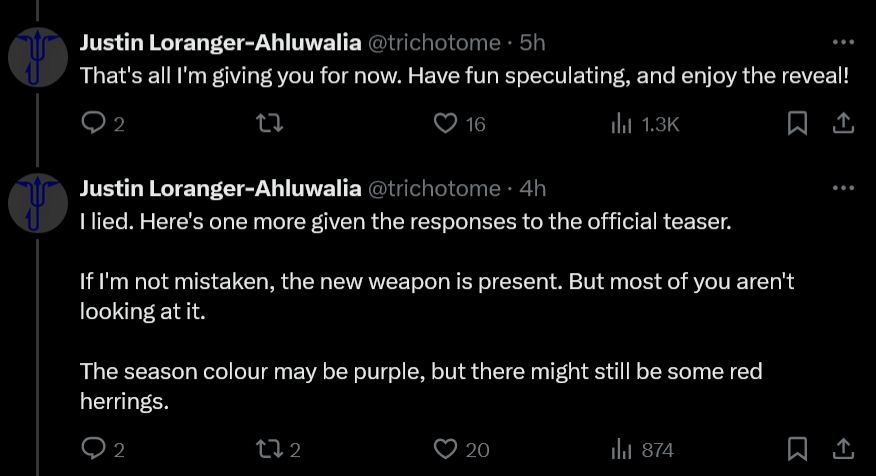Bookmark the "I lied" tweet

[797, 449]
